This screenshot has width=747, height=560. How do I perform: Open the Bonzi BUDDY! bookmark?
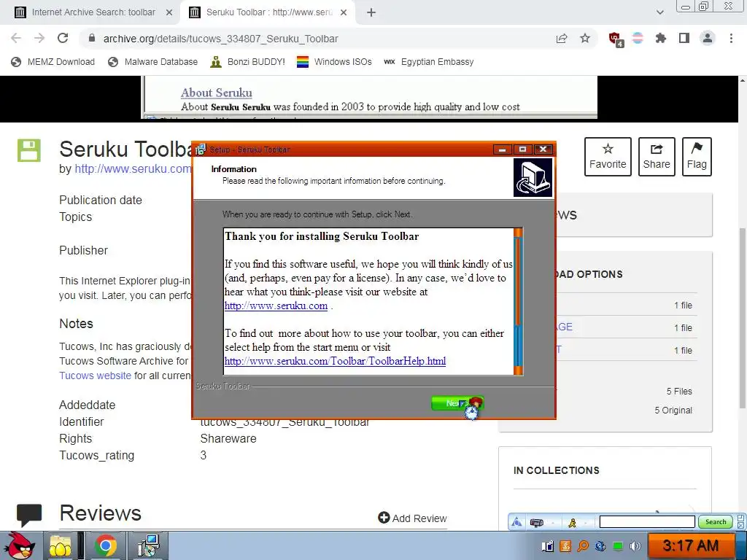[x=248, y=62]
